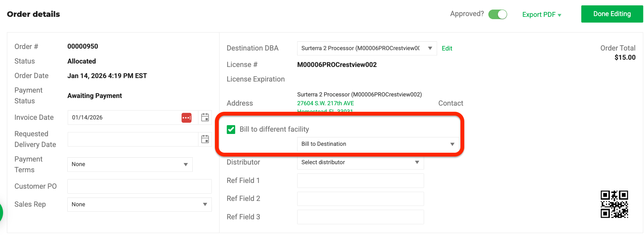Open the Requested Delivery Date calendar picker
Screen dimensions: 644x235
tap(205, 139)
